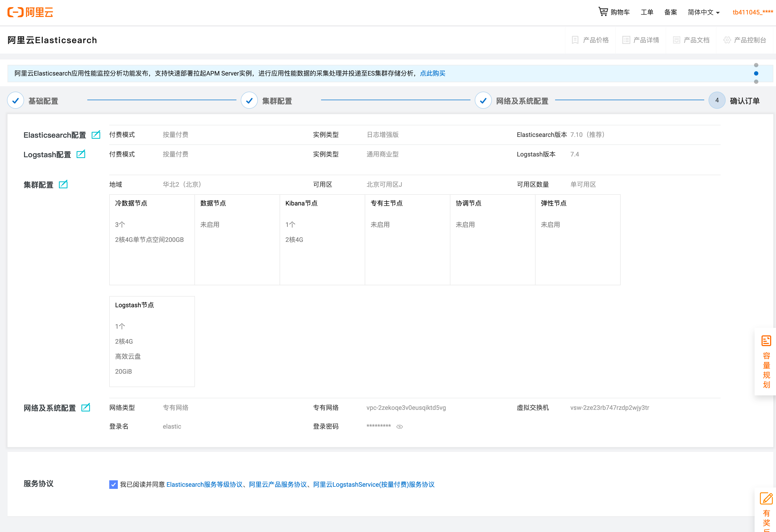Open the shopping cart 购物车 icon
This screenshot has height=532, width=776.
tap(603, 12)
